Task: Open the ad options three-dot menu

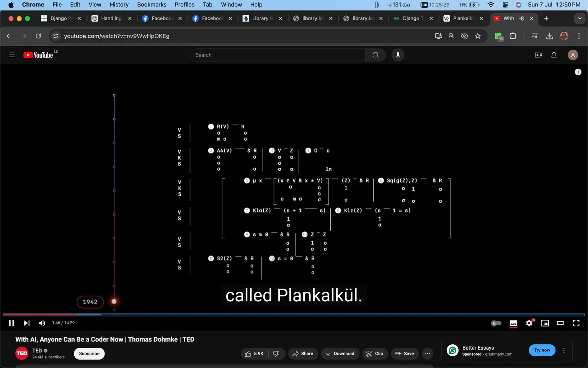Action: 564,350
